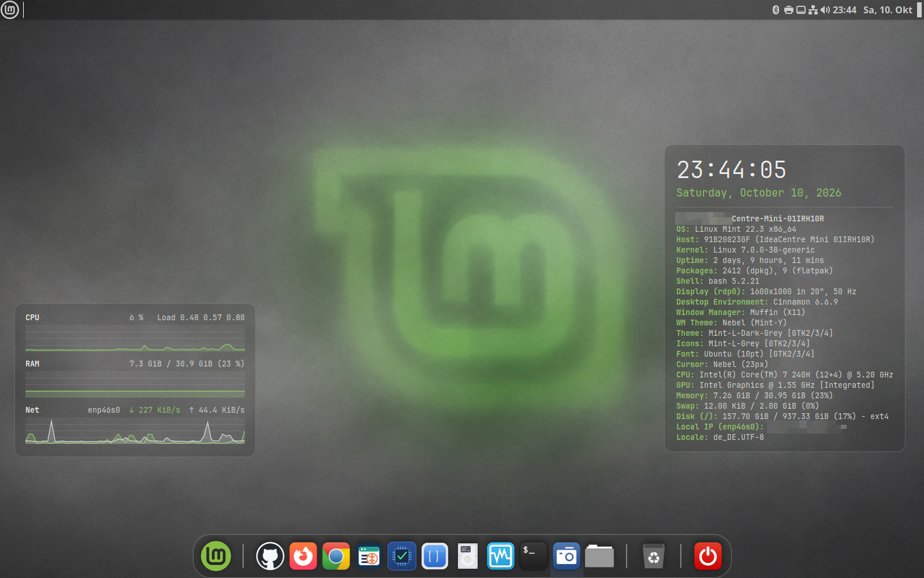
Task: Click the CPU usage graph in the monitor widget
Action: (x=135, y=339)
